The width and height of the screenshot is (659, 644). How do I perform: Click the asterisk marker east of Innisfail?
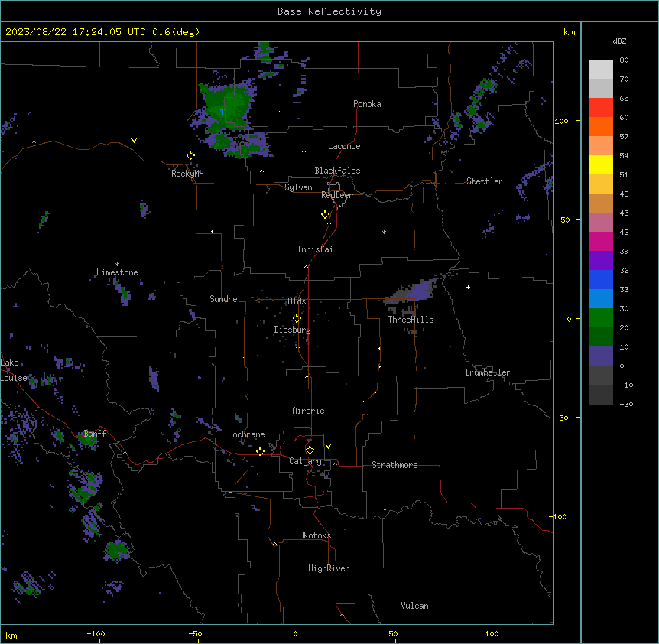[384, 232]
